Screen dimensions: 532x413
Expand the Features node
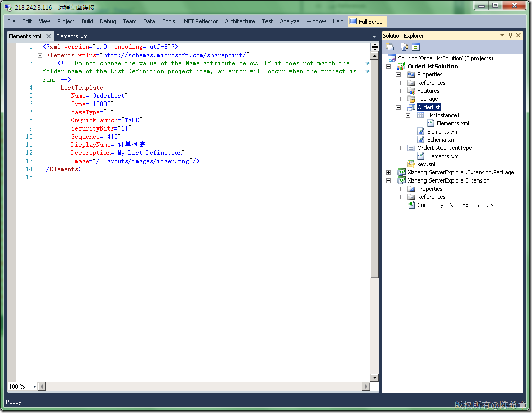click(398, 91)
